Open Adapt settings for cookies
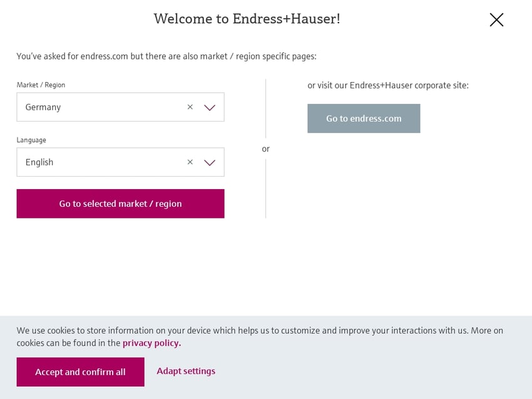The image size is (532, 399). [x=186, y=371]
